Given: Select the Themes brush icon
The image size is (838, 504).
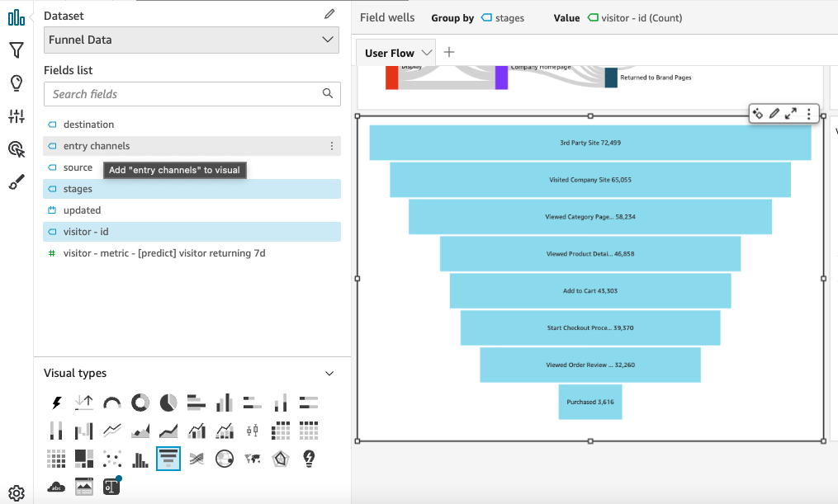Looking at the screenshot, I should coord(17,181).
